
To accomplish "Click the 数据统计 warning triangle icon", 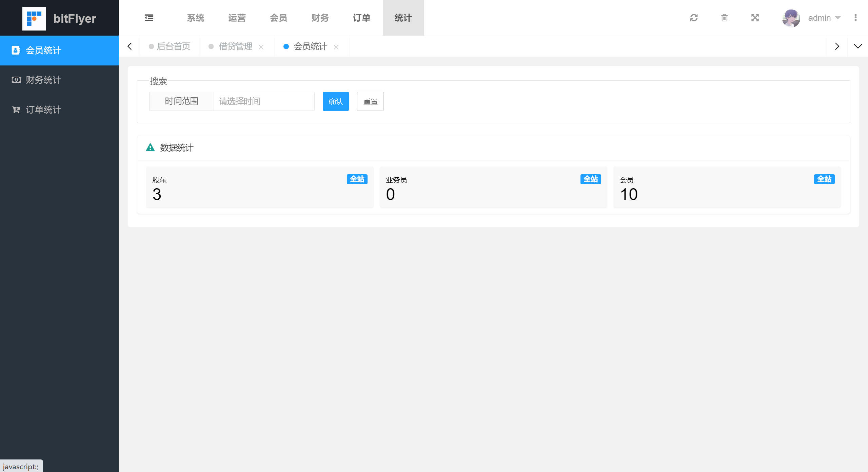I will [x=150, y=147].
